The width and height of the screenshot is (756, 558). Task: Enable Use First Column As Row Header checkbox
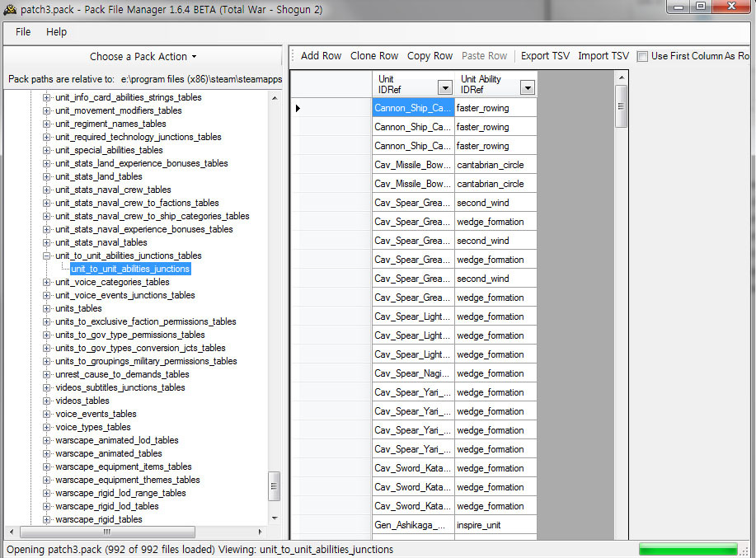pyautogui.click(x=642, y=56)
